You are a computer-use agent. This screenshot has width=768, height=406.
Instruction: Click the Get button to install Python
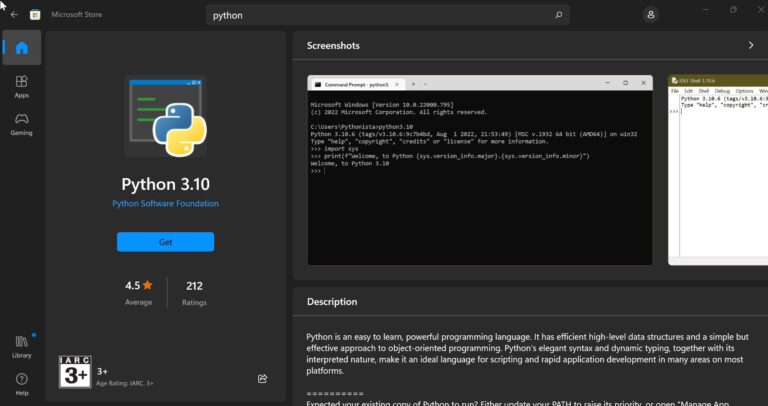[x=166, y=242]
